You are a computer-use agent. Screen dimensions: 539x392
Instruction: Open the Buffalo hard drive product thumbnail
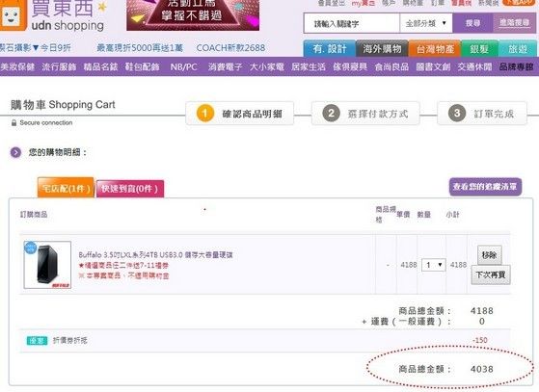tap(47, 265)
